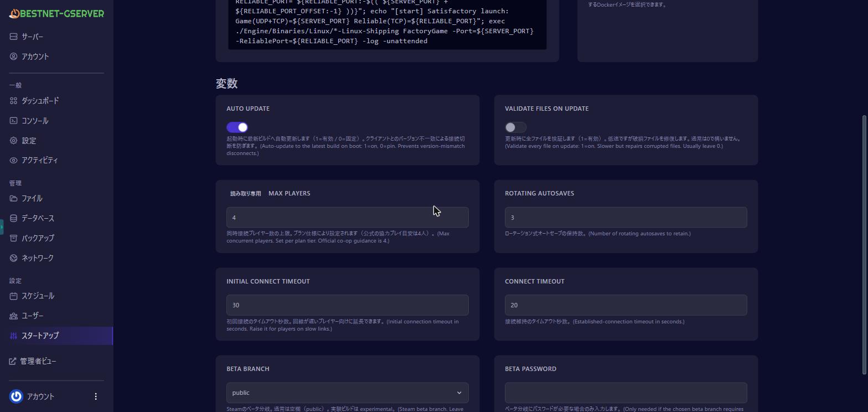
Task: Turn off the AUTO UPDATE toggle
Action: pos(237,127)
